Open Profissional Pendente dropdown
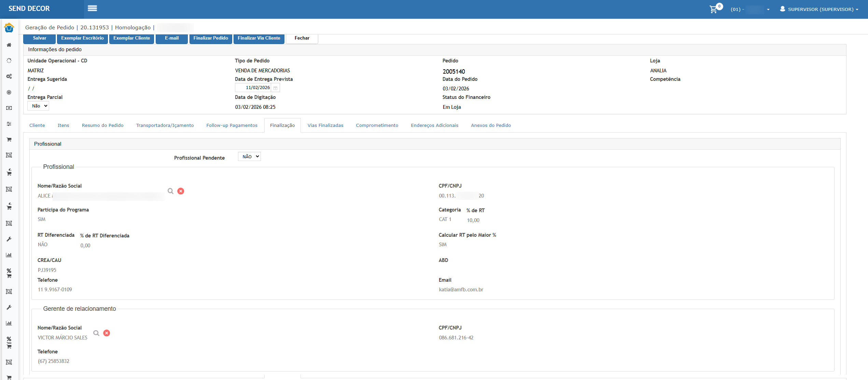 coord(249,157)
